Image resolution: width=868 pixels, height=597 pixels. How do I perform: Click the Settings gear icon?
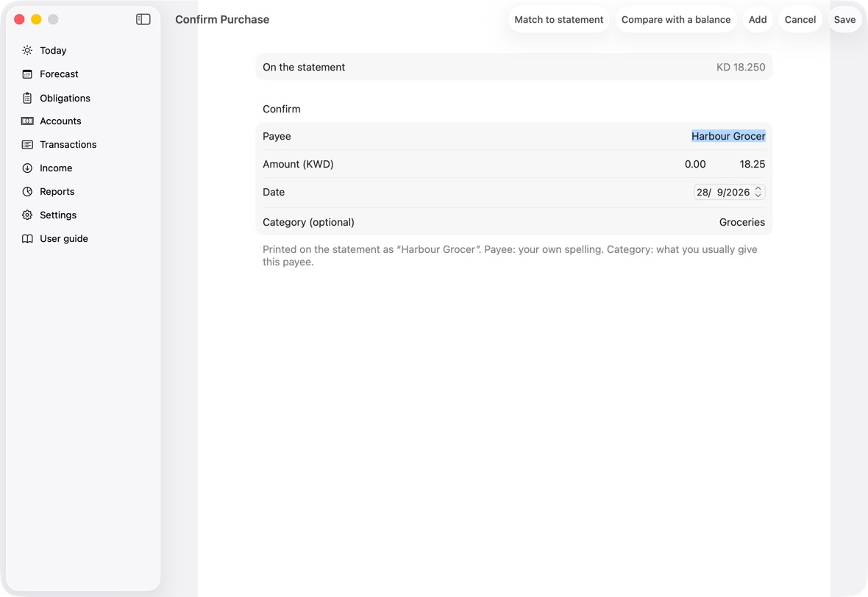coord(27,215)
